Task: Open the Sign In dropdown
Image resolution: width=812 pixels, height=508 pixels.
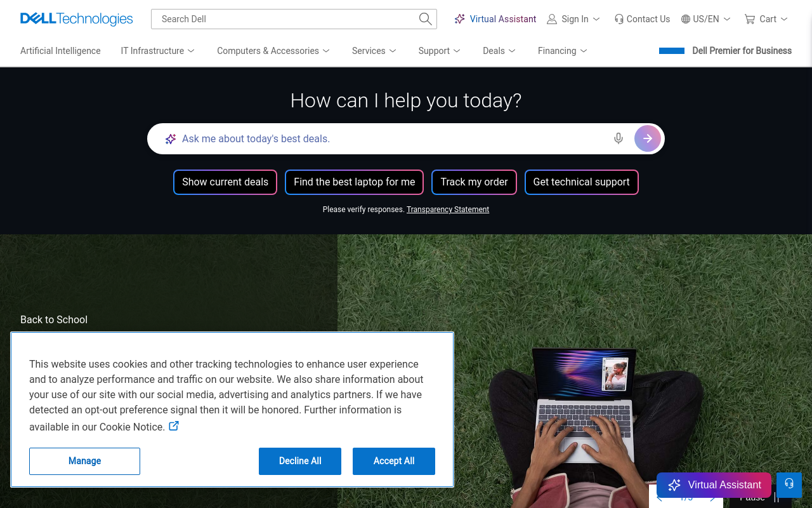Action: click(574, 19)
